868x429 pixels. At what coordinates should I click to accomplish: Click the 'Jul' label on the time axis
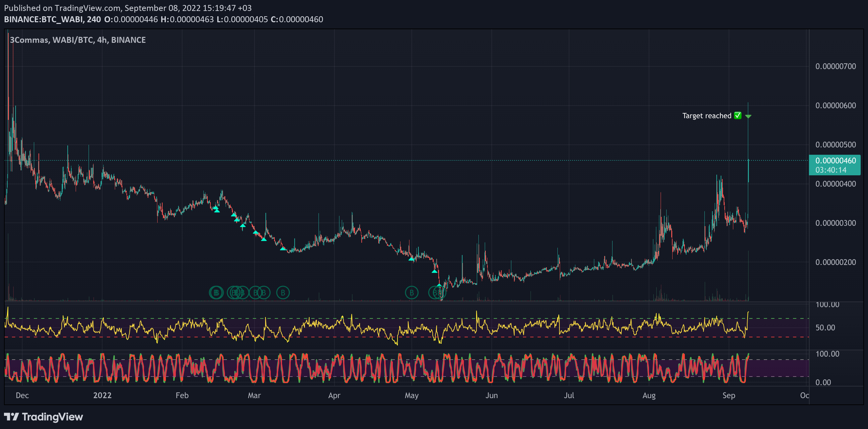point(569,395)
